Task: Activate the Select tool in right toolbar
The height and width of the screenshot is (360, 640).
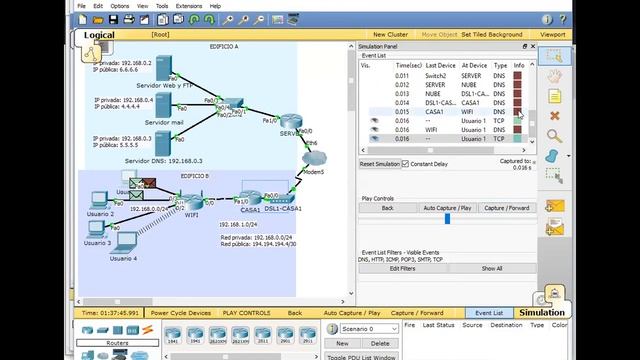Action: [x=554, y=56]
